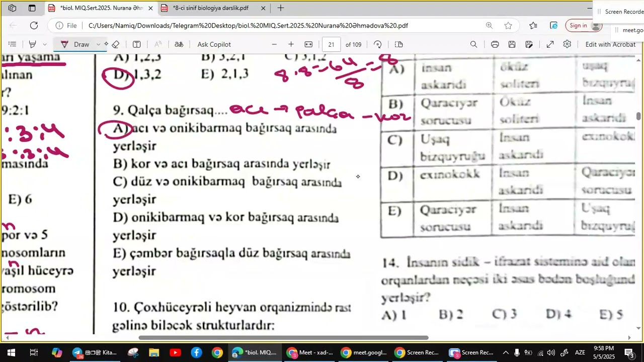Image resolution: width=644 pixels, height=362 pixels.
Task: Click the Save icon
Action: click(x=512, y=44)
